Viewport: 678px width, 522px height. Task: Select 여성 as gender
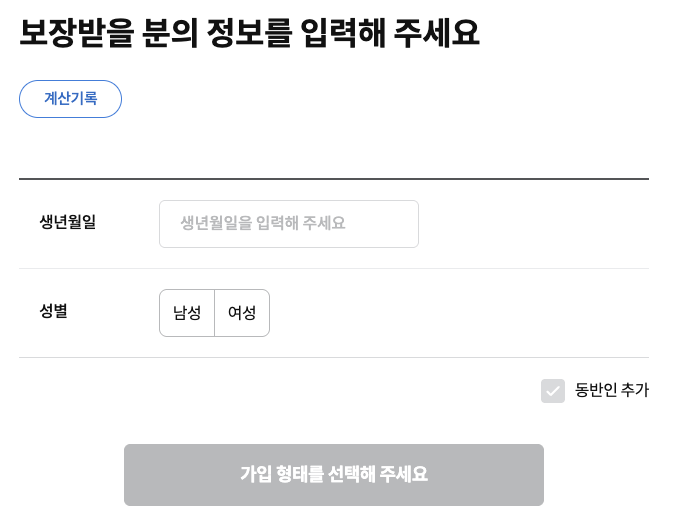(242, 313)
